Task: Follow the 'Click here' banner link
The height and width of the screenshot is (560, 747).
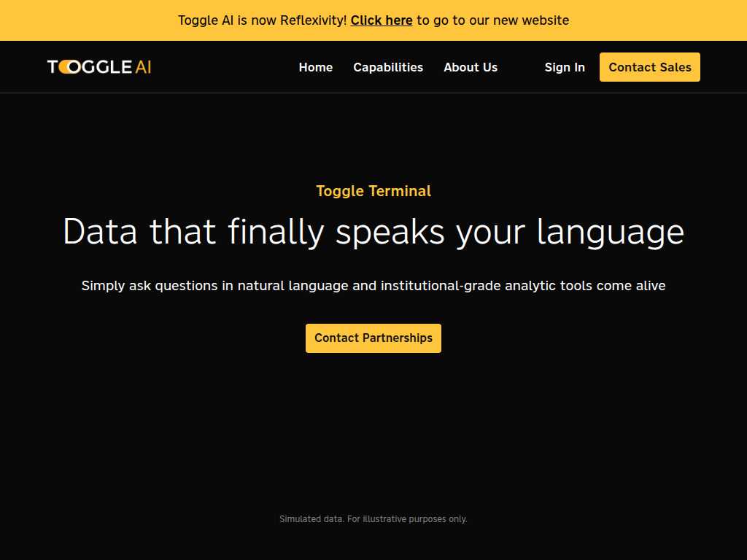Action: point(382,20)
